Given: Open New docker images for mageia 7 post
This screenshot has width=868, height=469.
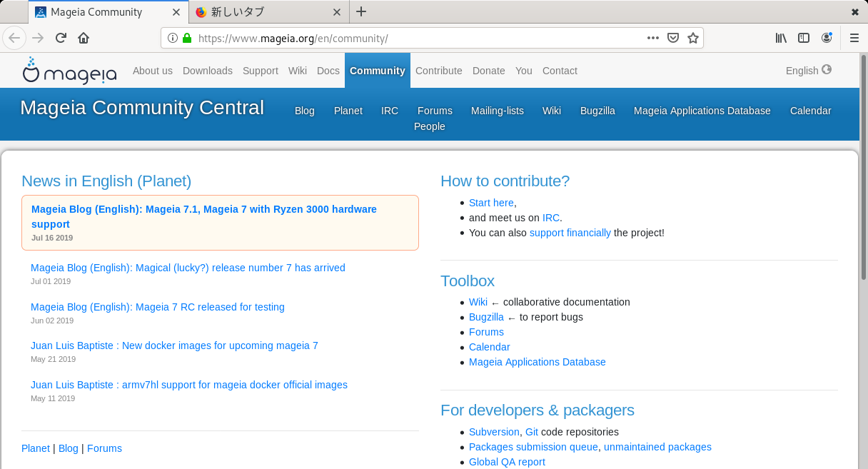Looking at the screenshot, I should 174,346.
